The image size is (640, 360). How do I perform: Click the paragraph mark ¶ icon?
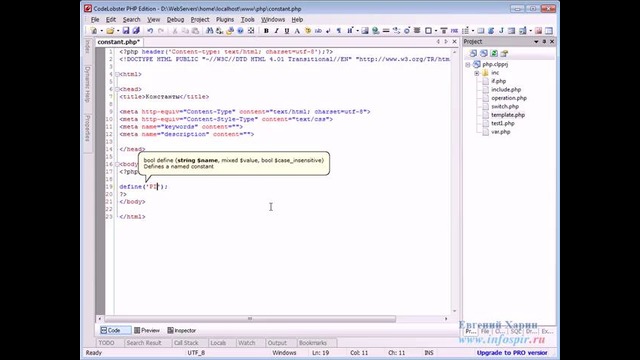click(x=338, y=31)
